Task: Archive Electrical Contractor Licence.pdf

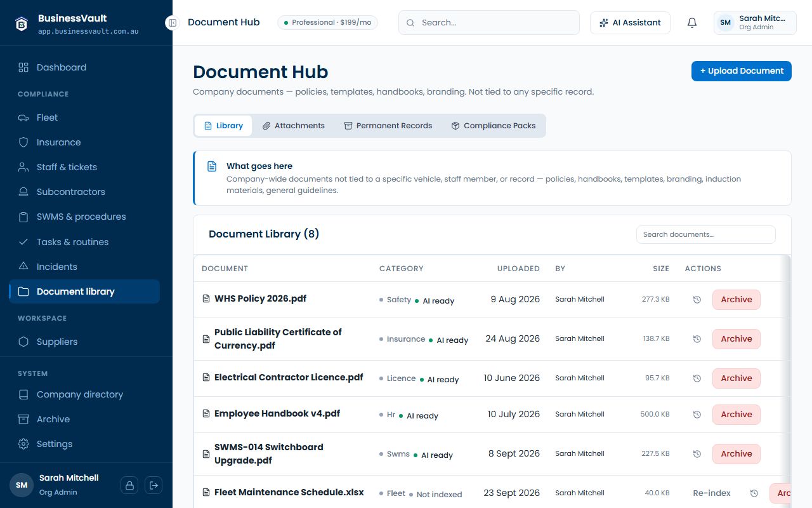Action: point(737,378)
